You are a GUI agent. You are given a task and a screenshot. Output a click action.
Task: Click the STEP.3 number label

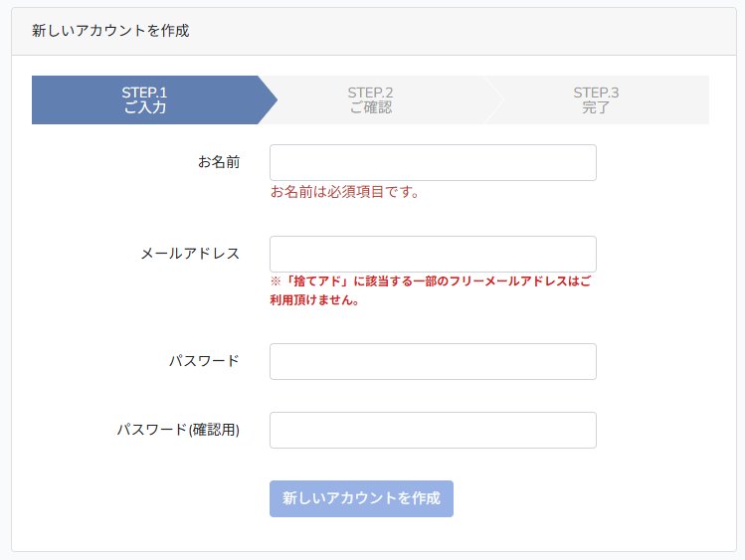596,93
